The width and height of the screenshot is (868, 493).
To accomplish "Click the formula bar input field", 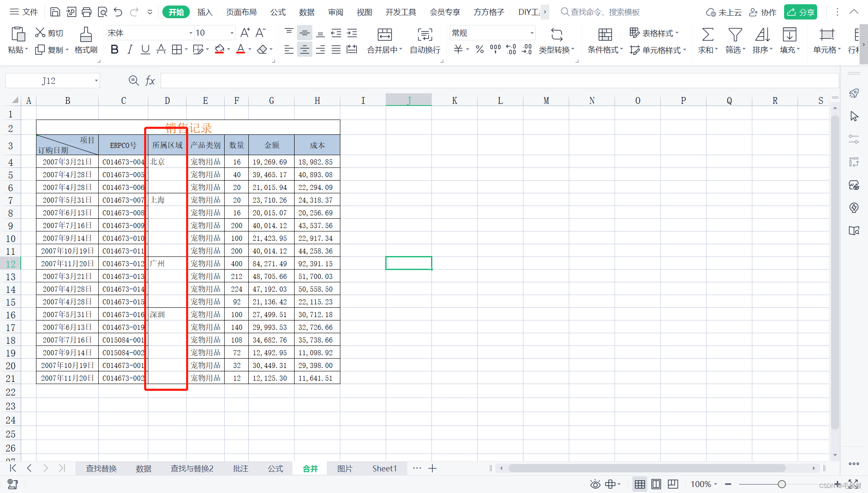I will coord(499,81).
